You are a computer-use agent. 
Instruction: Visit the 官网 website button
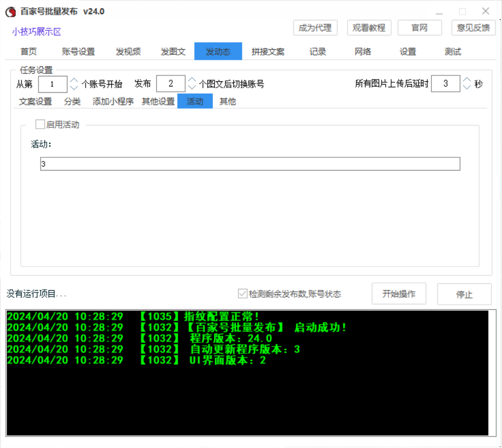pyautogui.click(x=419, y=28)
